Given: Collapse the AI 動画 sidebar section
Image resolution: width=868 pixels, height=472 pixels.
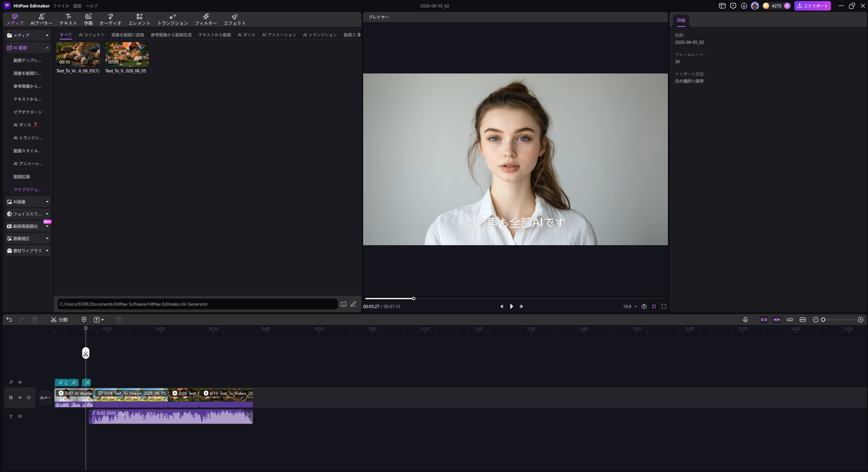Looking at the screenshot, I should coord(28,48).
